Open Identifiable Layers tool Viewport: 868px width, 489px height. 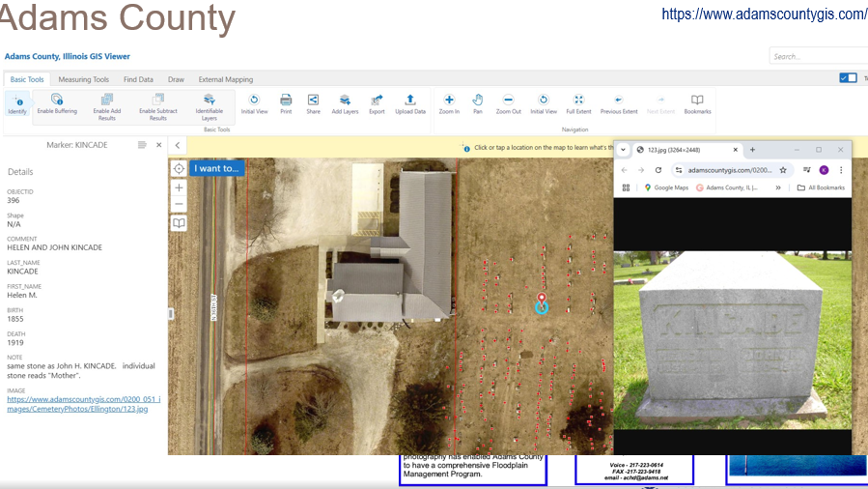(x=210, y=106)
